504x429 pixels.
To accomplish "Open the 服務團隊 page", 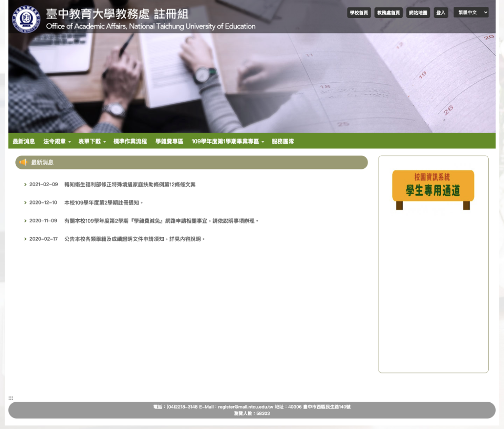I will tap(282, 142).
